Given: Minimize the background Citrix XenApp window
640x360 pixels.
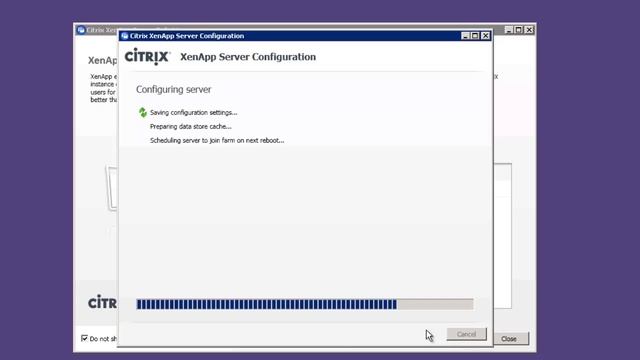Looking at the screenshot, I should point(509,30).
